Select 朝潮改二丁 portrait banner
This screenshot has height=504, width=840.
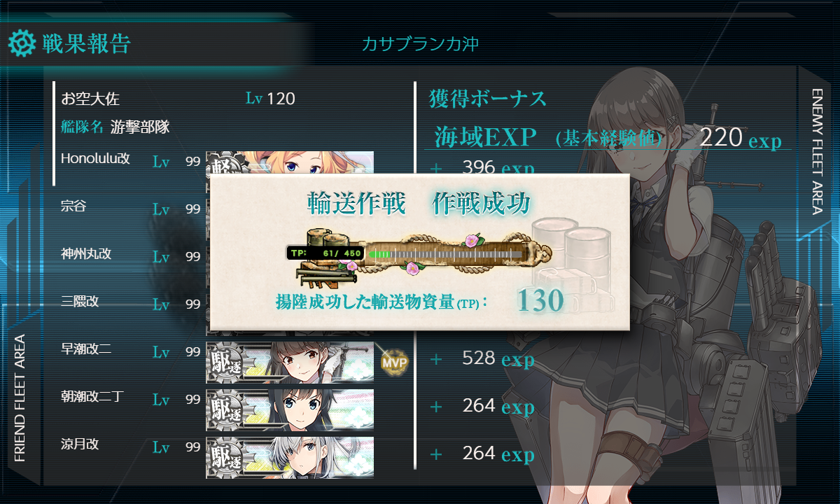tap(290, 410)
